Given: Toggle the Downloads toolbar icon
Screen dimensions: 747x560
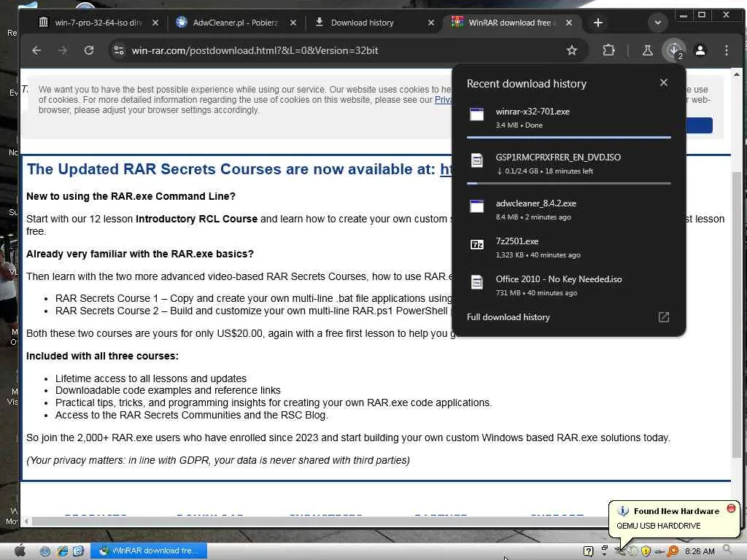Looking at the screenshot, I should [674, 50].
